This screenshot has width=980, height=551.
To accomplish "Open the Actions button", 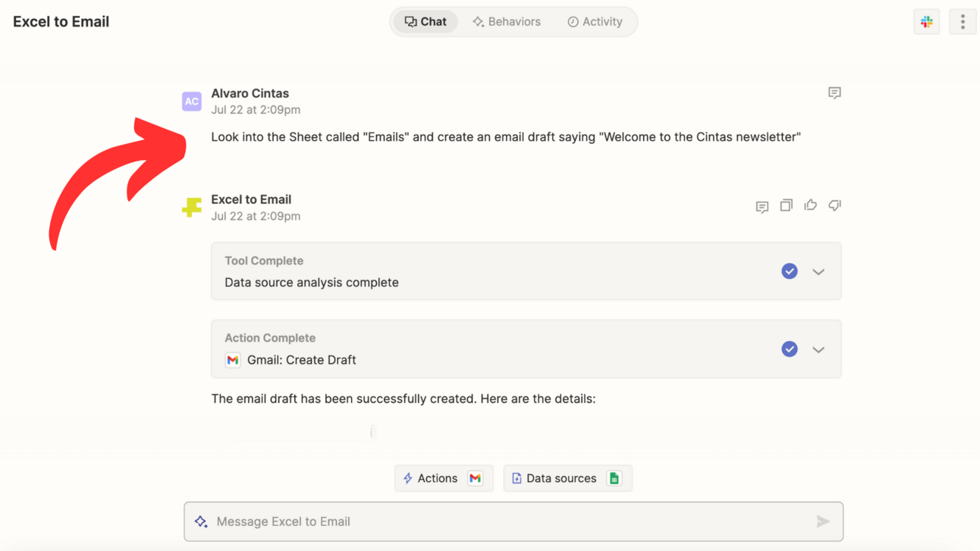I will coord(444,478).
